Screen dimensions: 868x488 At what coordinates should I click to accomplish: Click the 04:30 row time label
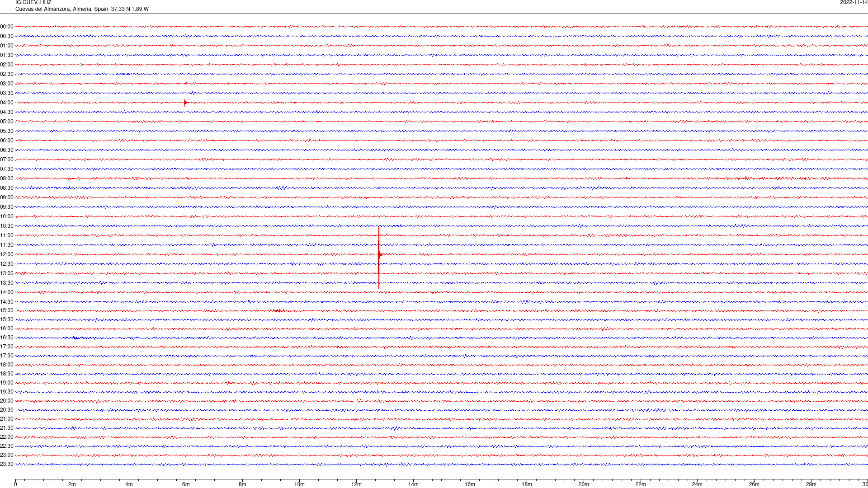tap(7, 112)
